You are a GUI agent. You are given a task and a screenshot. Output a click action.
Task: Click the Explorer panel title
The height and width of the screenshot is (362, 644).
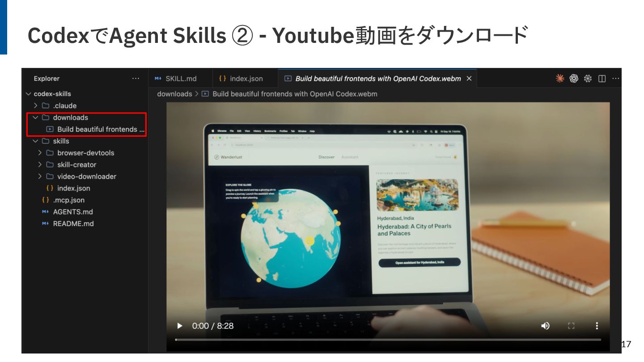(47, 79)
